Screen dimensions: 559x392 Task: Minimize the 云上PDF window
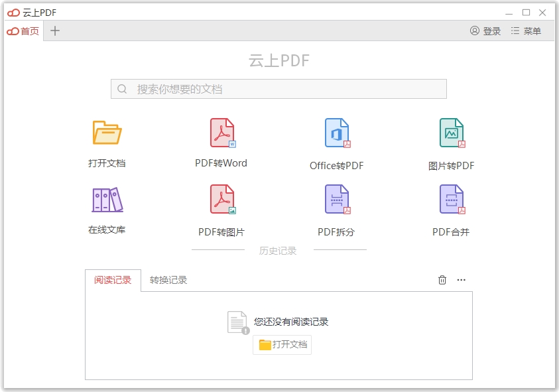pyautogui.click(x=509, y=13)
